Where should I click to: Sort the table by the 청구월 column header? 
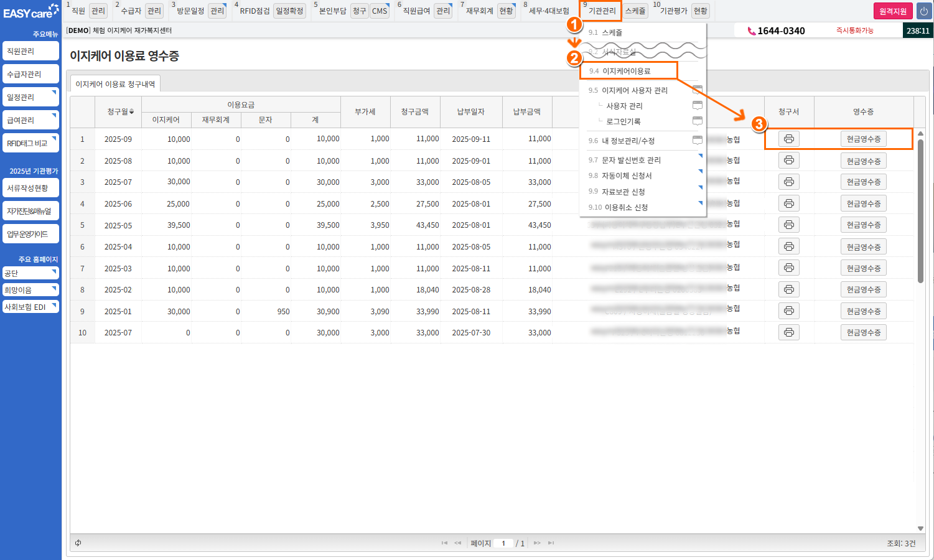point(119,111)
